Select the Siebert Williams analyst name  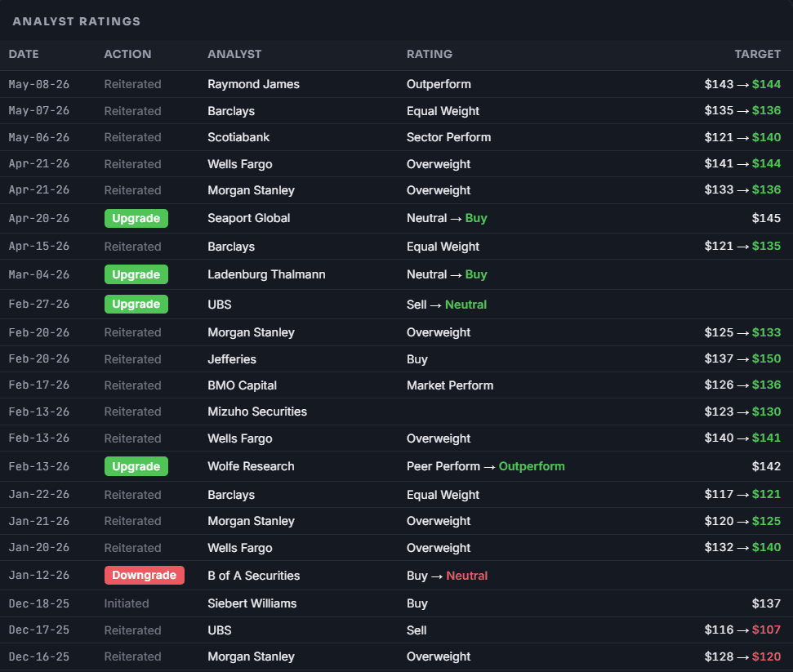pos(252,603)
